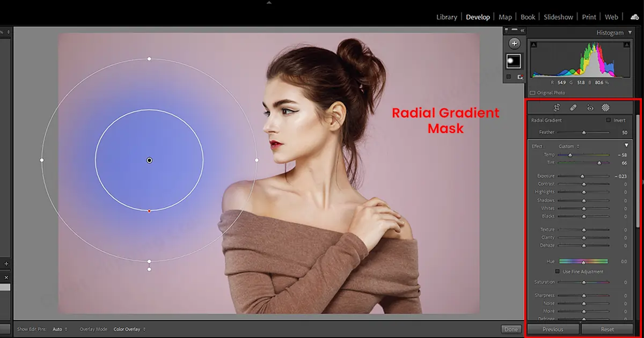Collapse the Histogram panel with its triangle

[631, 32]
